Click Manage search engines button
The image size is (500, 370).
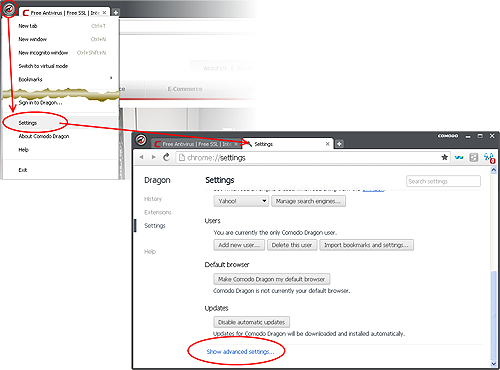pos(308,201)
